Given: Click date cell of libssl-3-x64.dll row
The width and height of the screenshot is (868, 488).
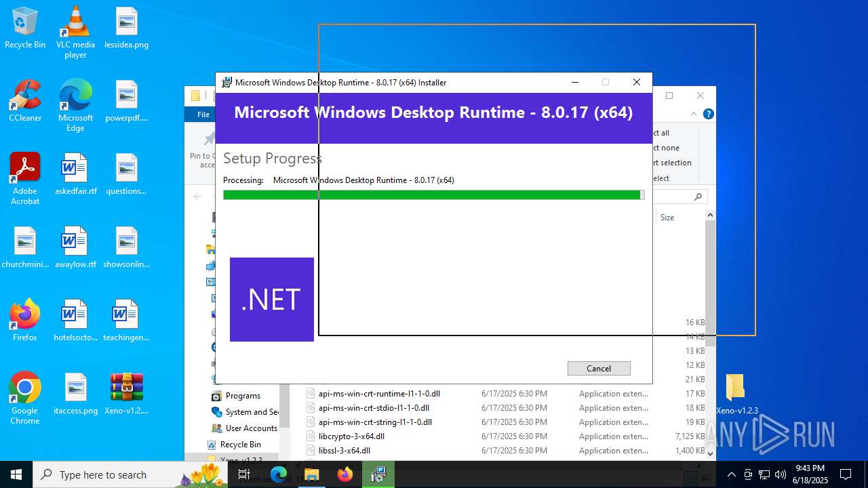Looking at the screenshot, I should tap(514, 450).
